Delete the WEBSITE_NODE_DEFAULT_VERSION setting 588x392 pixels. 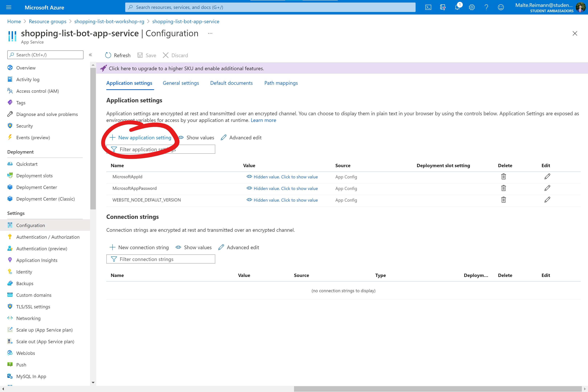click(x=503, y=200)
